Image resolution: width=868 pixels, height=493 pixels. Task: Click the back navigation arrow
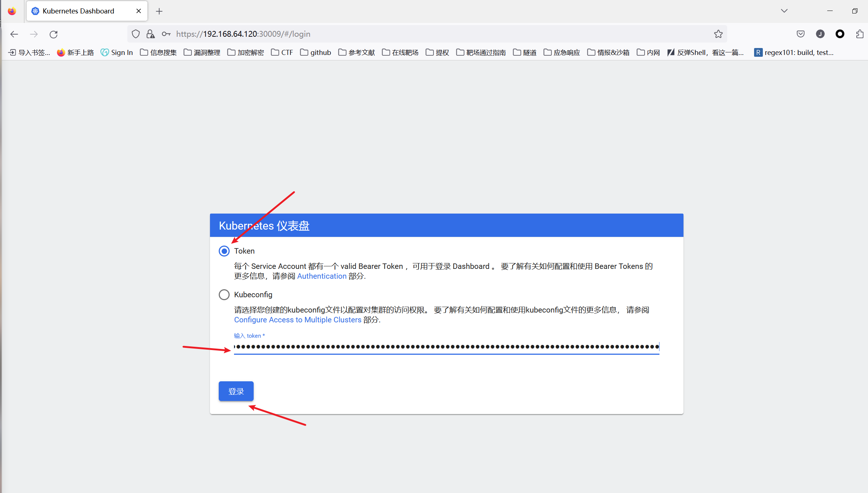coord(14,34)
